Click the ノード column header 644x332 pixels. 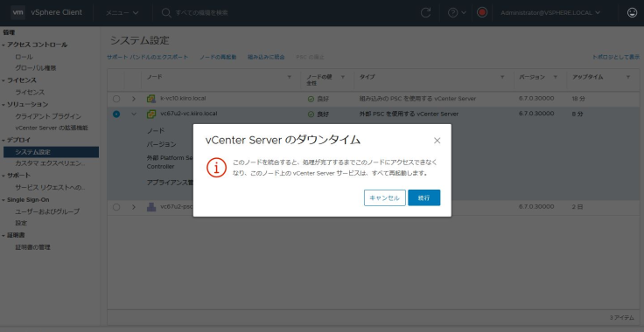coord(155,77)
